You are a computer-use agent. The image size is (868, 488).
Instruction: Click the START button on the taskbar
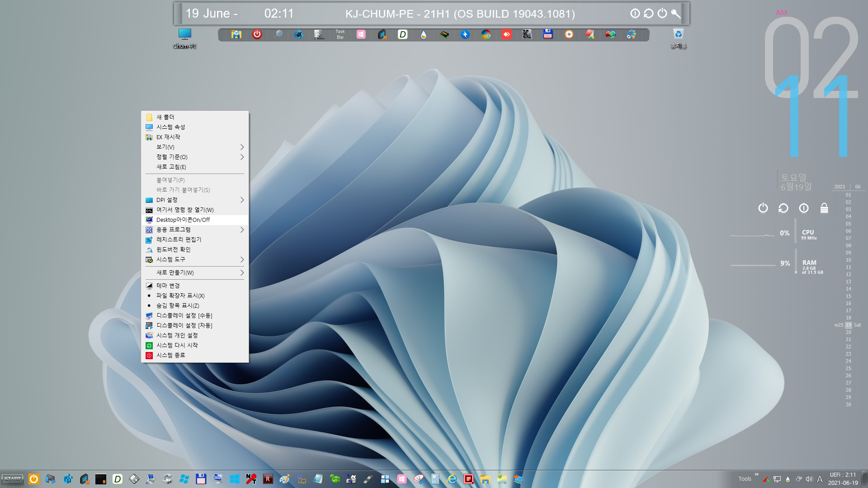pyautogui.click(x=13, y=479)
